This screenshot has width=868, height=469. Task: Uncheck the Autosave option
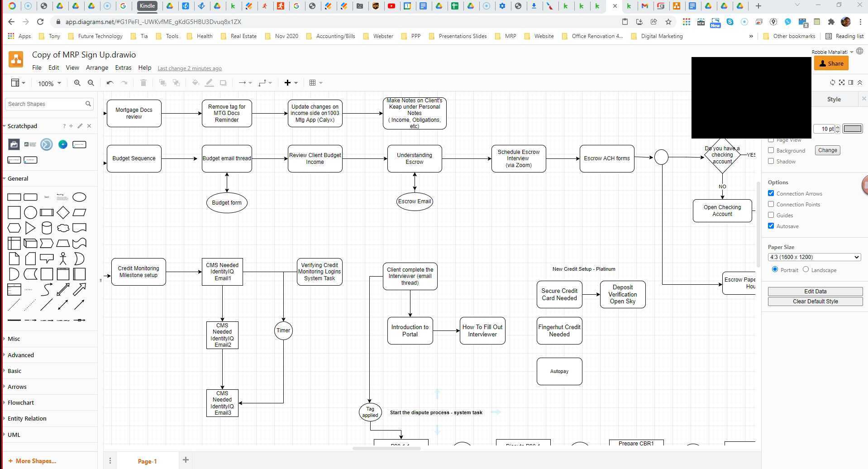(x=771, y=226)
